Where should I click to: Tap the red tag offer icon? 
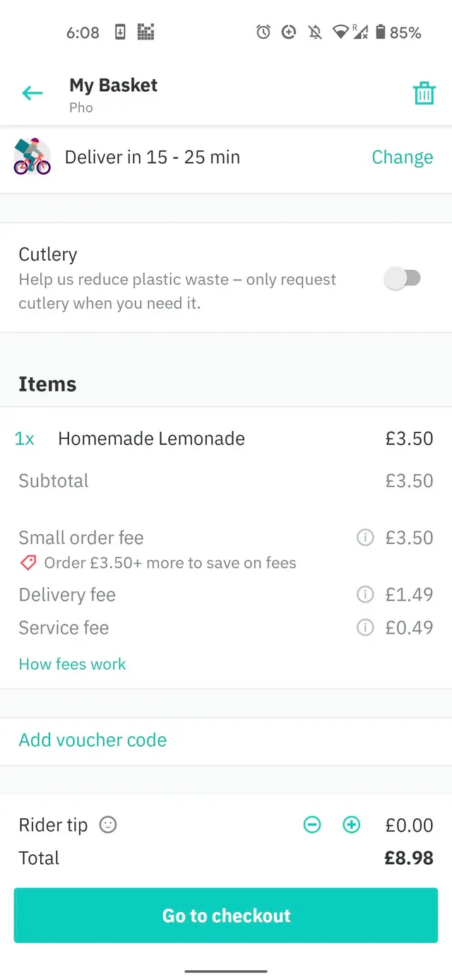click(x=28, y=563)
